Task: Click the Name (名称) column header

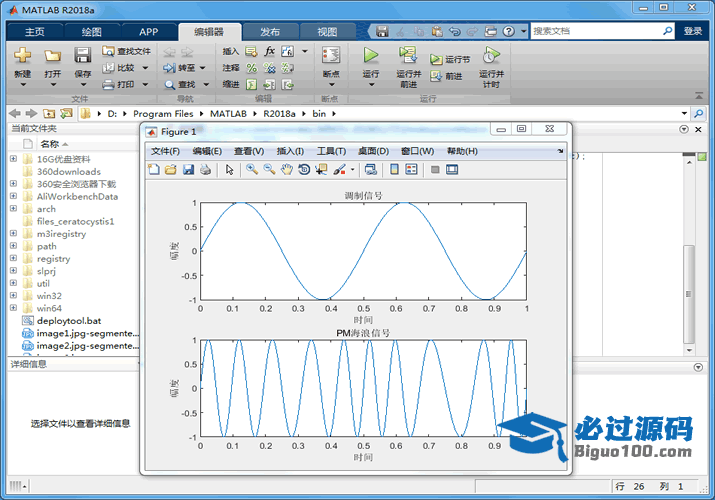Action: (50, 144)
